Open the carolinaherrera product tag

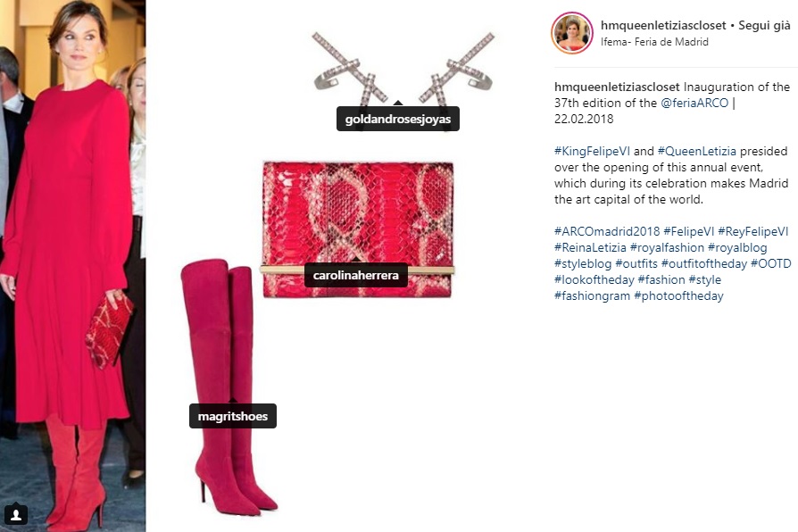tap(356, 276)
